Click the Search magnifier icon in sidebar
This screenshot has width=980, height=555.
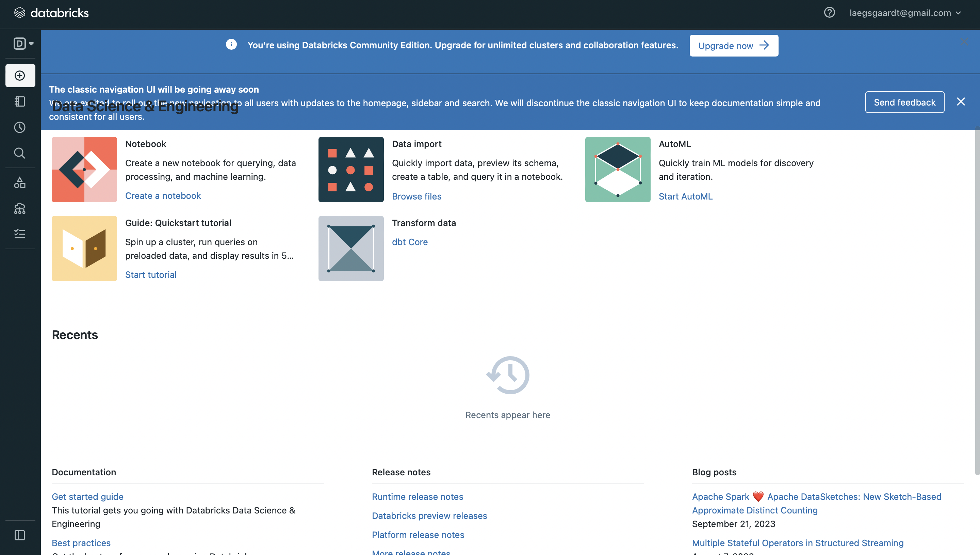tap(20, 153)
